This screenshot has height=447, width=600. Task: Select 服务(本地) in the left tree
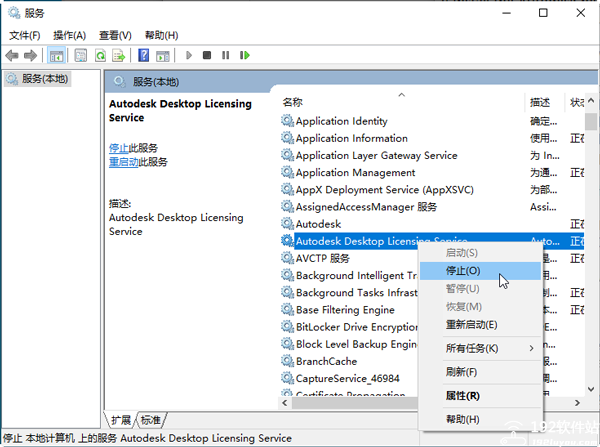pyautogui.click(x=38, y=79)
